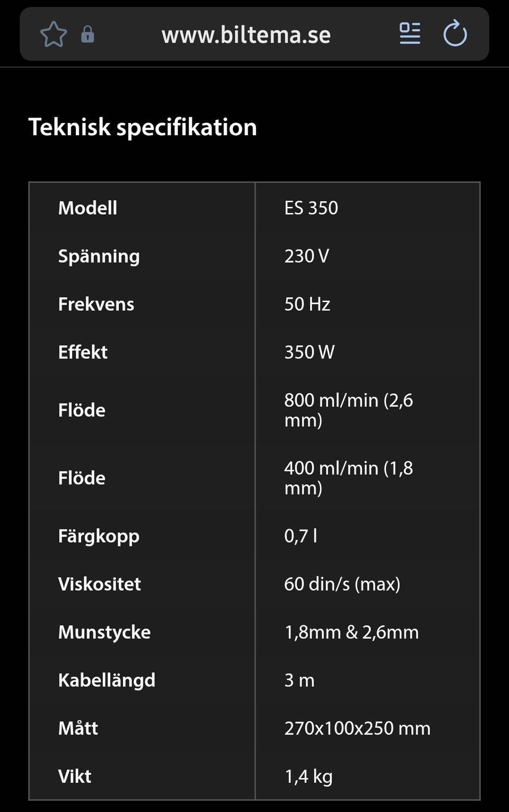Image resolution: width=509 pixels, height=812 pixels.
Task: Tap the Färgkopp label
Action: point(99,536)
